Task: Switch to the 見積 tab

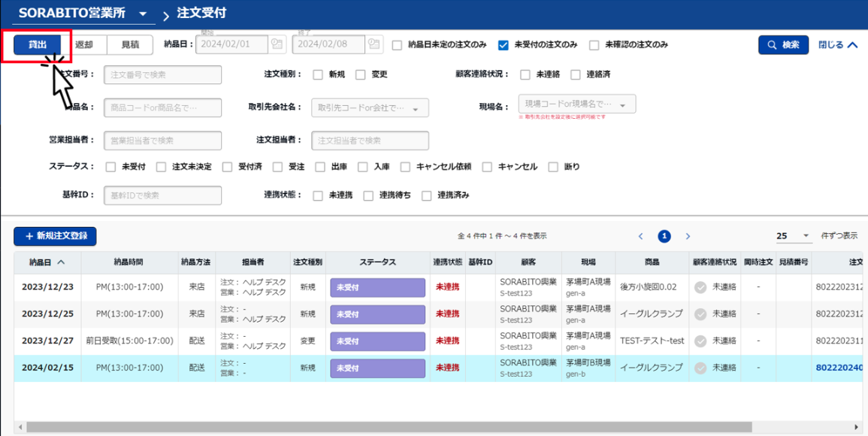Action: (129, 45)
